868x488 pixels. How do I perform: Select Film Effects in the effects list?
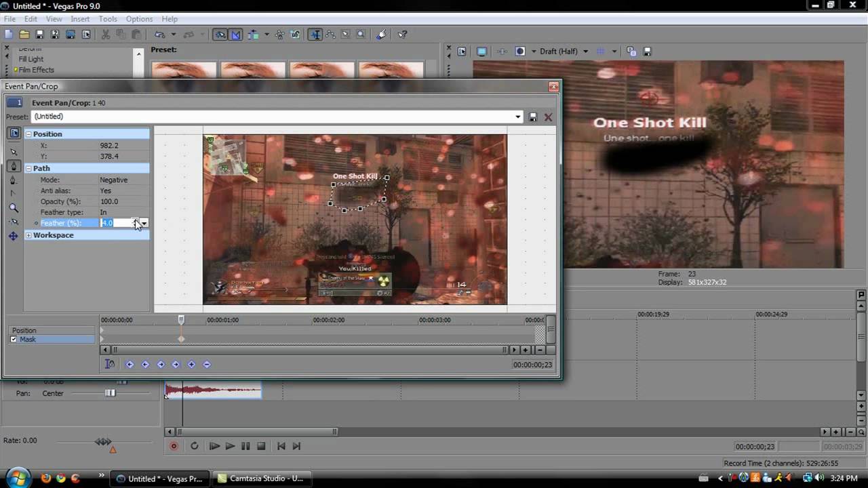pyautogui.click(x=36, y=70)
